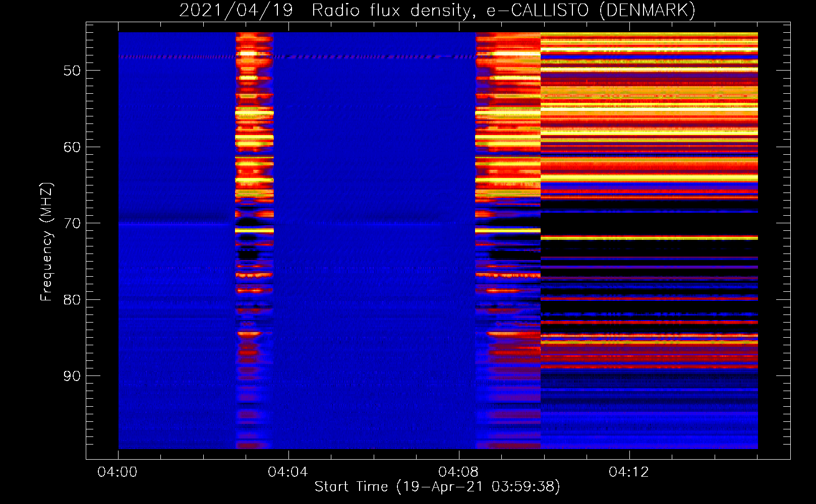The height and width of the screenshot is (504, 816).
Task: Click the second burst band near 04:09
Action: tap(508, 240)
